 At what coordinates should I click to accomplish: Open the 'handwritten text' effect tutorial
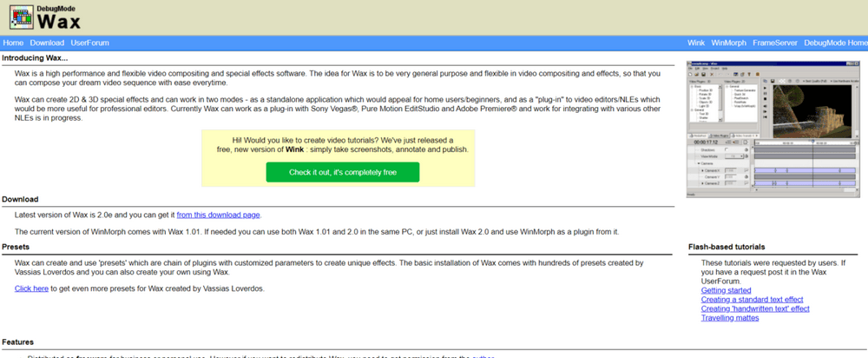(754, 308)
